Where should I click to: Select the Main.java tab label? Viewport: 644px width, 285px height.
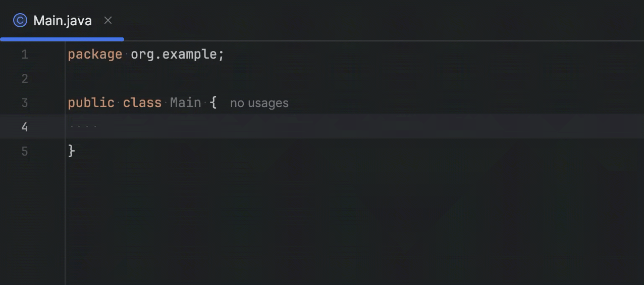tap(63, 21)
